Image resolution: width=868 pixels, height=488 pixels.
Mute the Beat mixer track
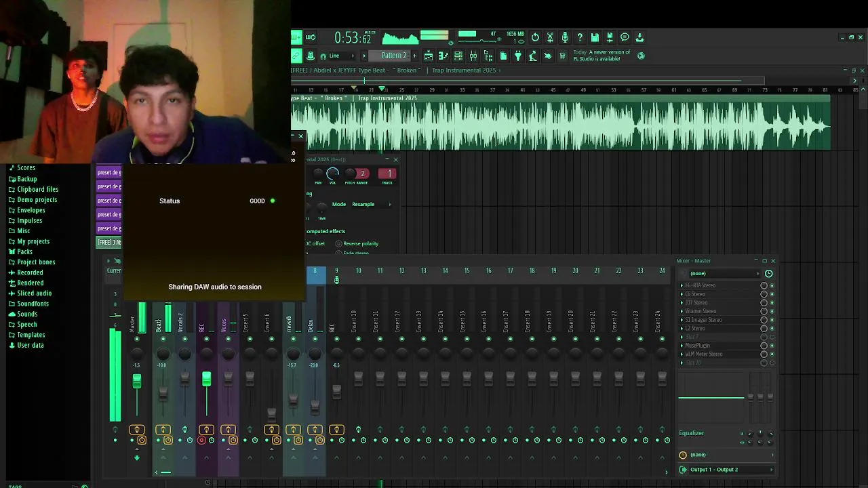pyautogui.click(x=163, y=339)
